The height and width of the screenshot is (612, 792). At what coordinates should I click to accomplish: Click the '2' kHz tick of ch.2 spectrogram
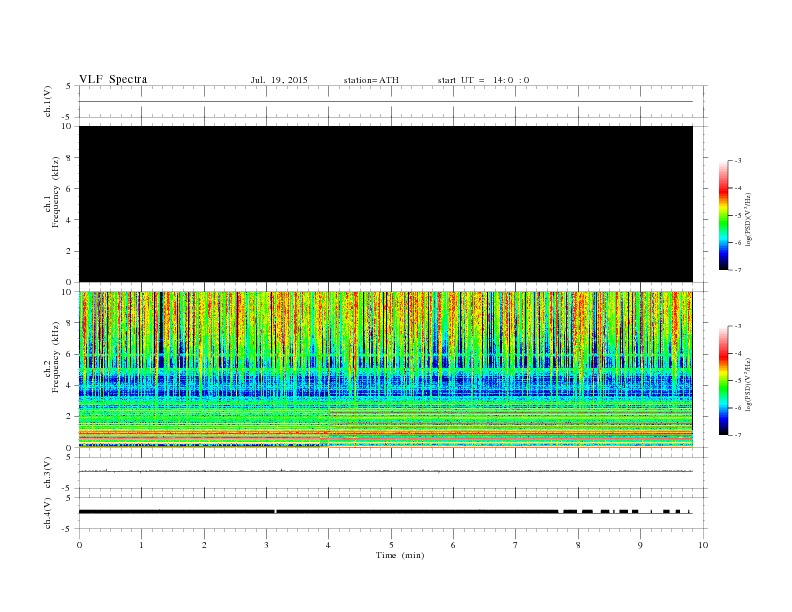point(70,417)
